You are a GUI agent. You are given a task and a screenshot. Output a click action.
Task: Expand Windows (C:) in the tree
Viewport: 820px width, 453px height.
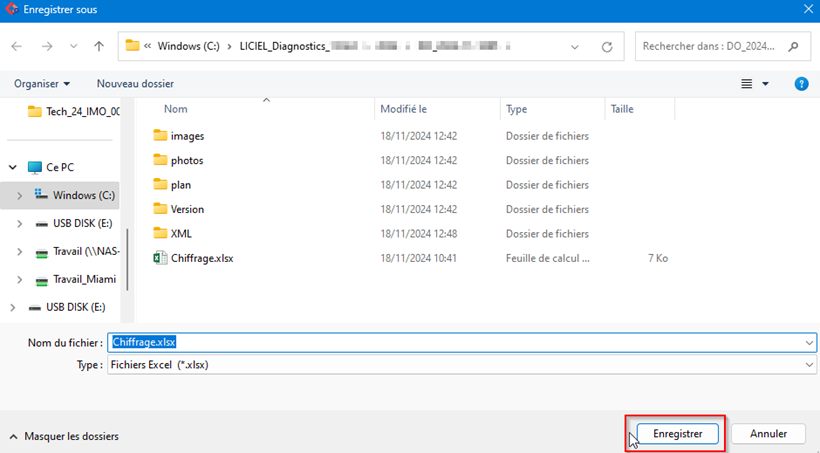point(19,196)
